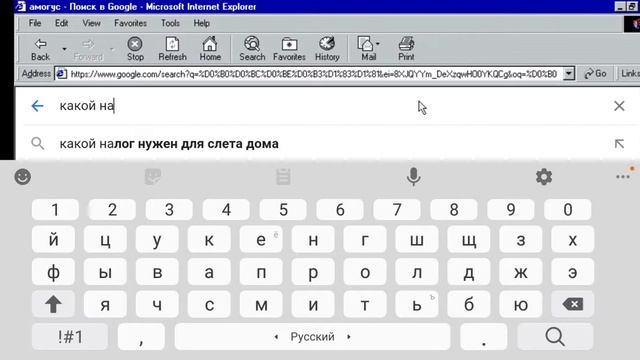The width and height of the screenshot is (640, 360).
Task: Tap the letter key л
Action: coord(417,272)
